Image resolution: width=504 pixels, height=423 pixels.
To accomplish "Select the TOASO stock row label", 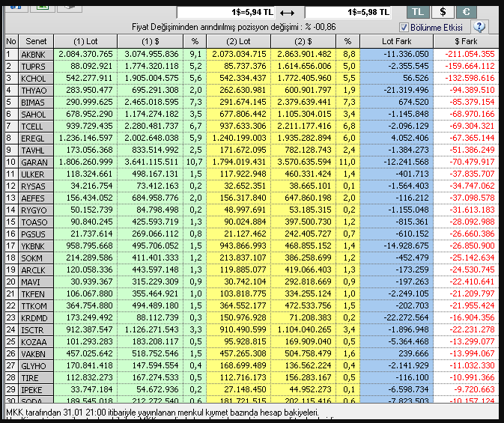I will tap(36, 222).
